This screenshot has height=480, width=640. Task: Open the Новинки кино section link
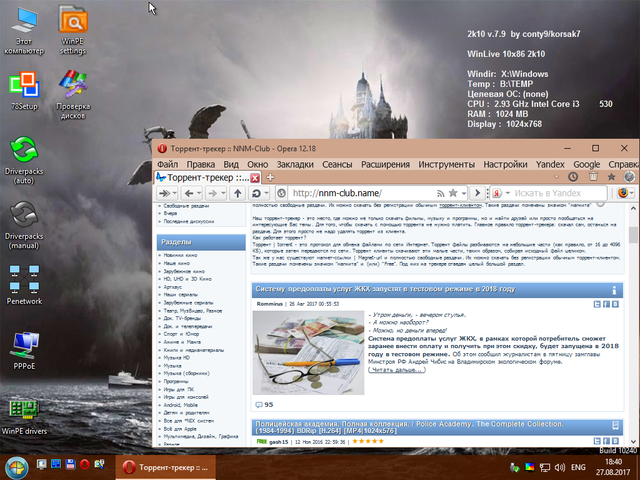tap(180, 255)
